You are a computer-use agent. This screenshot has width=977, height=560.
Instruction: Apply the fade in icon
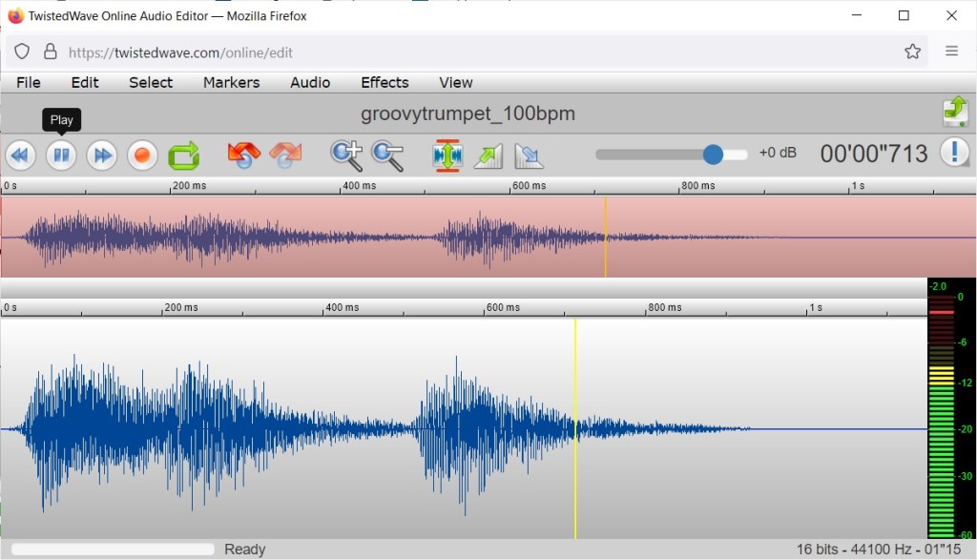[x=488, y=155]
